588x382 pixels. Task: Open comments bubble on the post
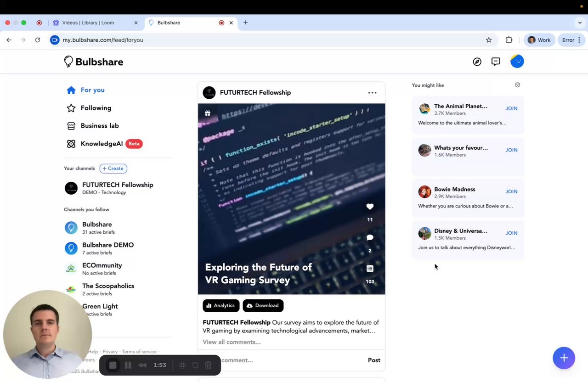[x=370, y=237]
